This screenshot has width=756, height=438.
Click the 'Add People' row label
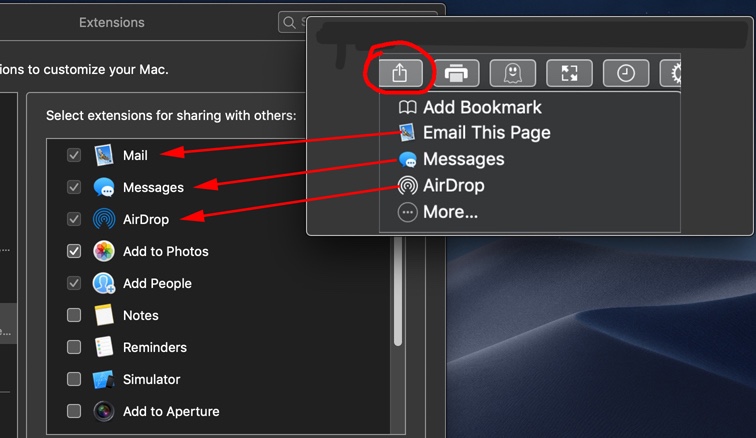[x=157, y=283]
